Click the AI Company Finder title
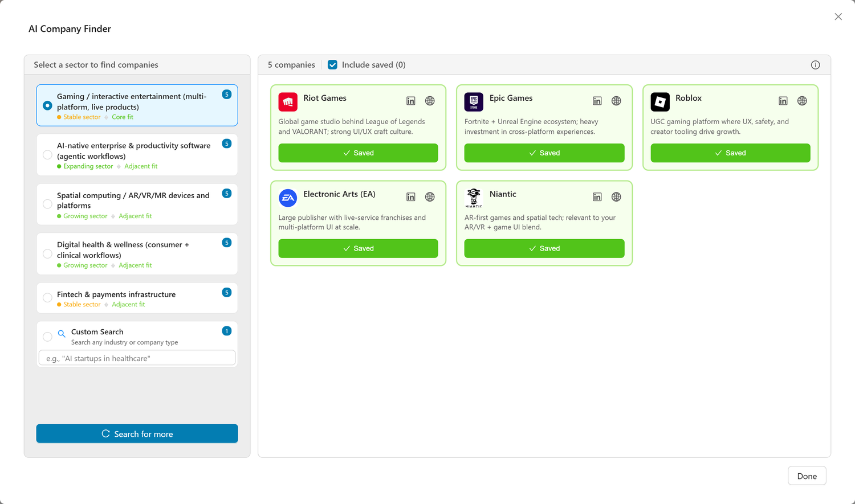Screen dimensions: 855x504 point(70,29)
